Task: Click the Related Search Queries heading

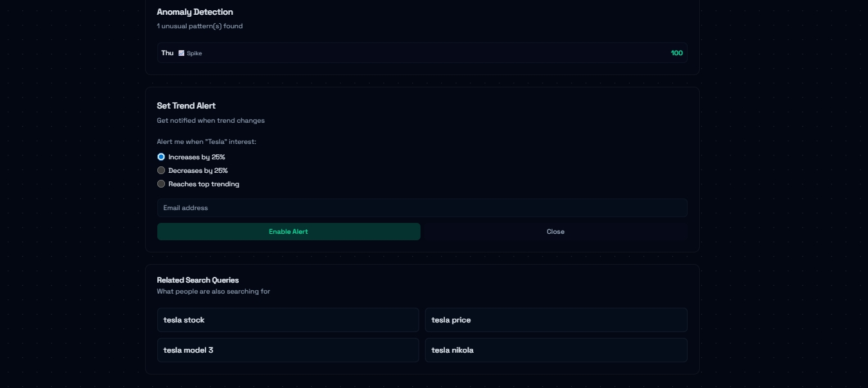Action: coord(198,280)
